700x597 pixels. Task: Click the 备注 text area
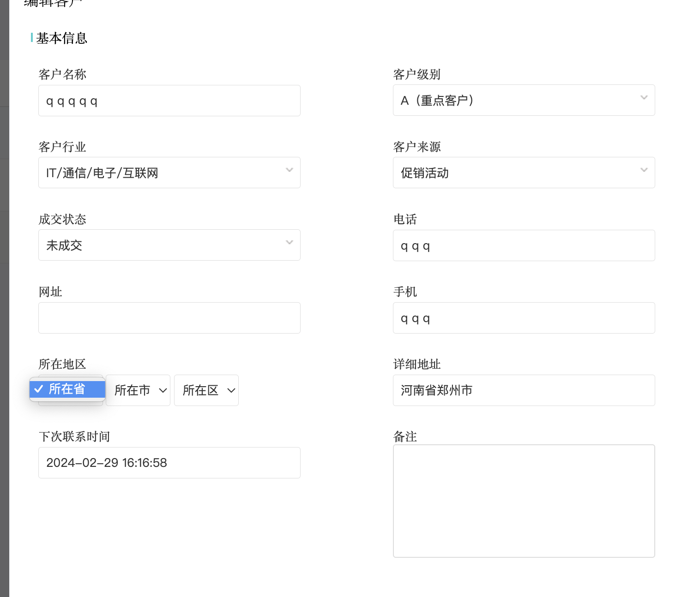tap(524, 501)
